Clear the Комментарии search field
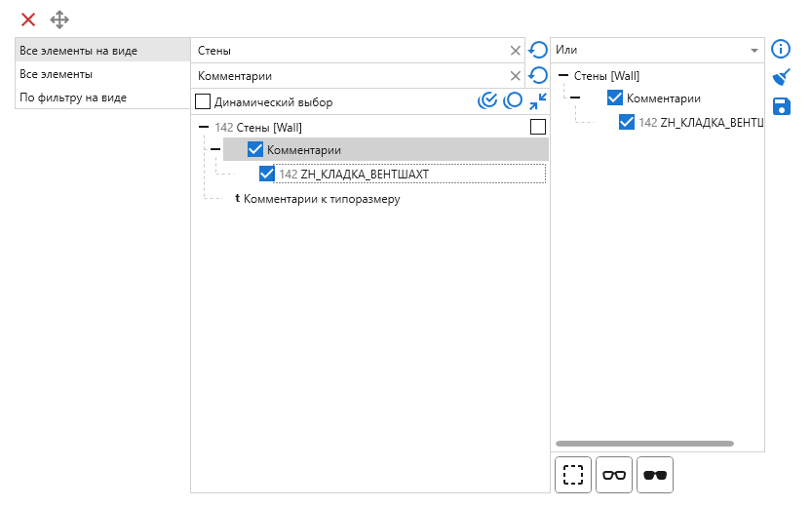The width and height of the screenshot is (812, 507). (x=516, y=76)
